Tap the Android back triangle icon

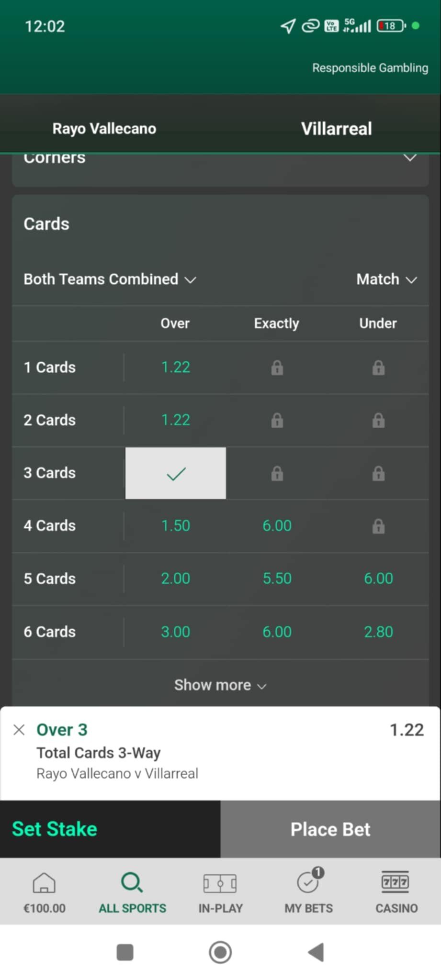316,952
